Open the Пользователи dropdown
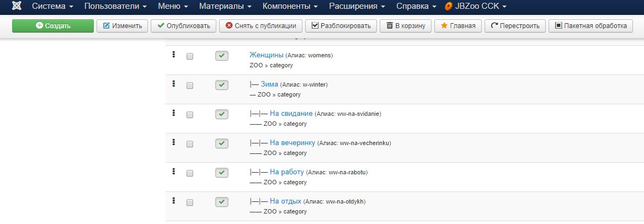Viewport: 644px width, 224px height. (115, 7)
